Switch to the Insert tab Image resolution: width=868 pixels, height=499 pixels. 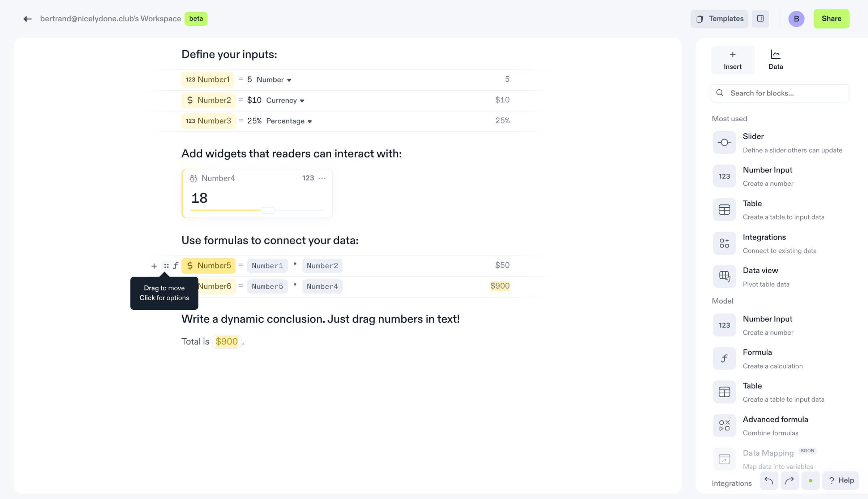732,60
